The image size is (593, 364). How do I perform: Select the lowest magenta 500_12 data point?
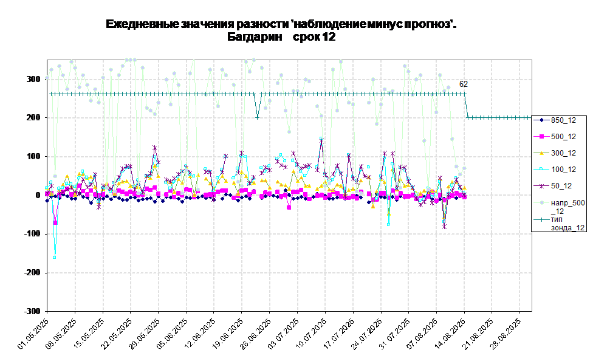tap(55, 223)
